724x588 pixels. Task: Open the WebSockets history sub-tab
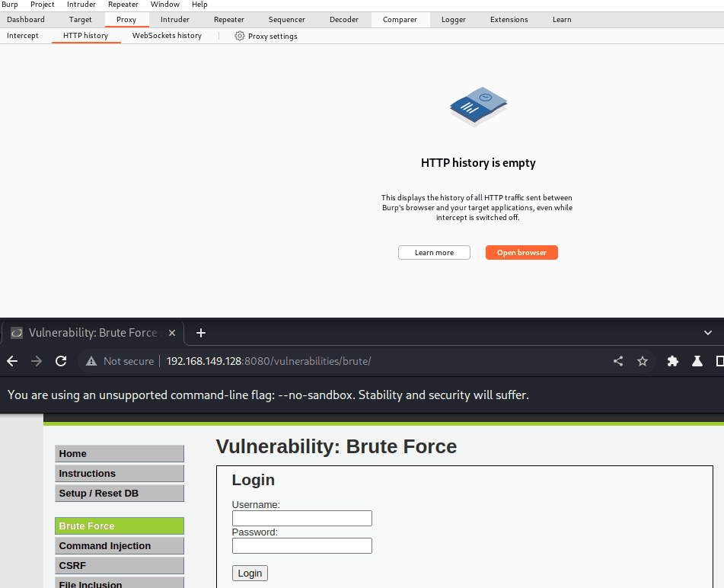pyautogui.click(x=167, y=36)
